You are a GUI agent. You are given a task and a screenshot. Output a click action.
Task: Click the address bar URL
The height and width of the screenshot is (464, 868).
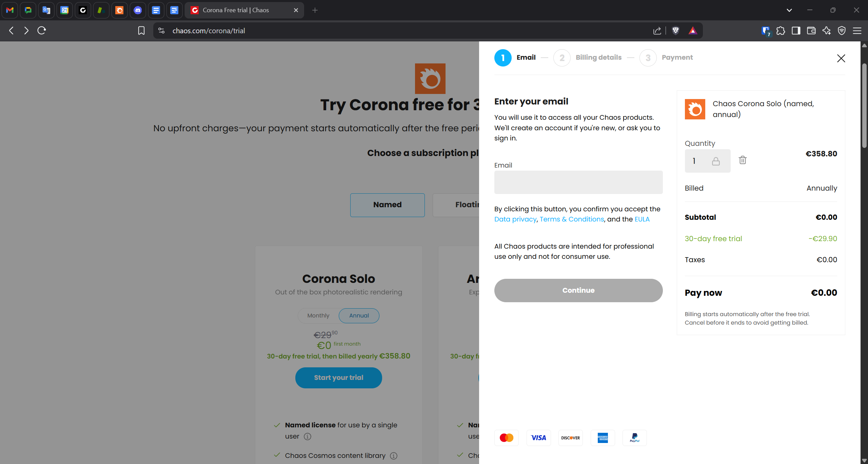click(209, 31)
